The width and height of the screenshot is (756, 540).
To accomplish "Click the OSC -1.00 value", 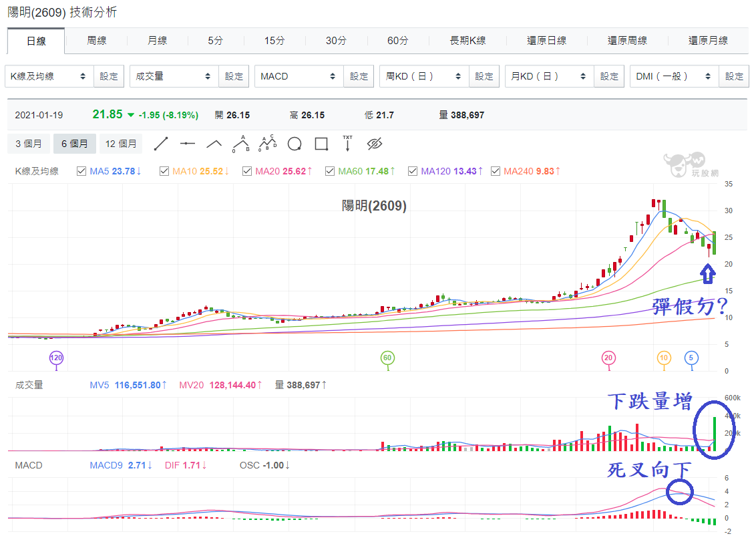I will tap(264, 466).
